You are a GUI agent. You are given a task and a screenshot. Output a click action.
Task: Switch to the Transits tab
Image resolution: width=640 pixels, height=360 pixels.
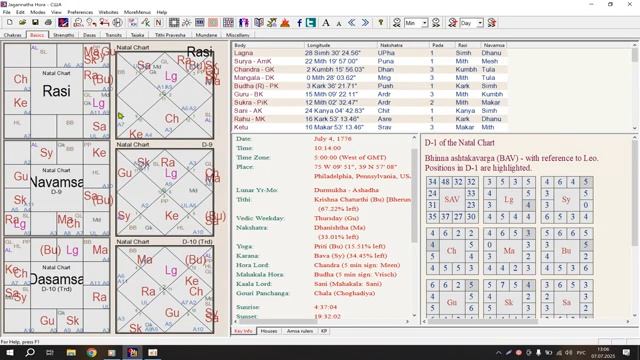tap(113, 35)
